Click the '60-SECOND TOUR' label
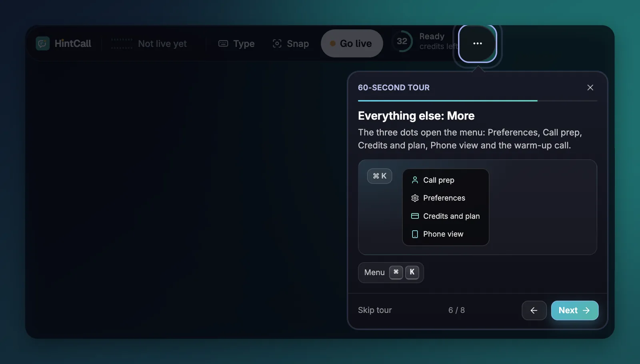 (x=394, y=88)
